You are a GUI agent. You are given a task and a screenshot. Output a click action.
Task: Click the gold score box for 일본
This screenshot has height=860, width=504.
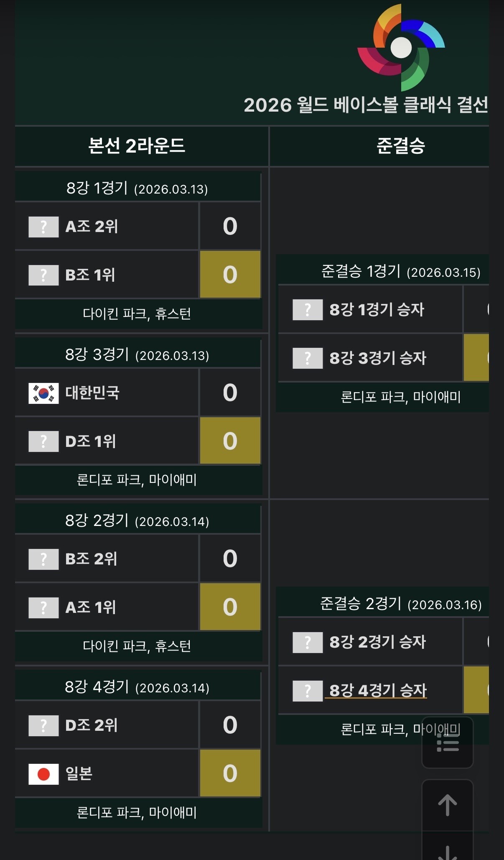click(x=230, y=773)
